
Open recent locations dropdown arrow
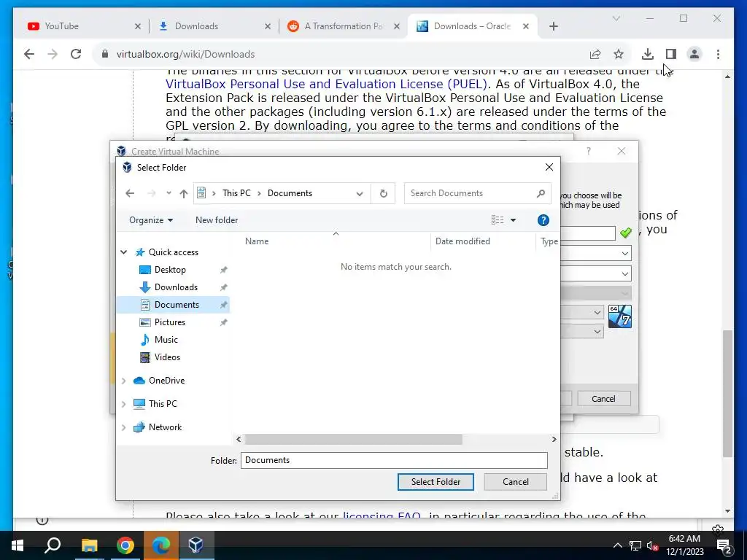[169, 193]
